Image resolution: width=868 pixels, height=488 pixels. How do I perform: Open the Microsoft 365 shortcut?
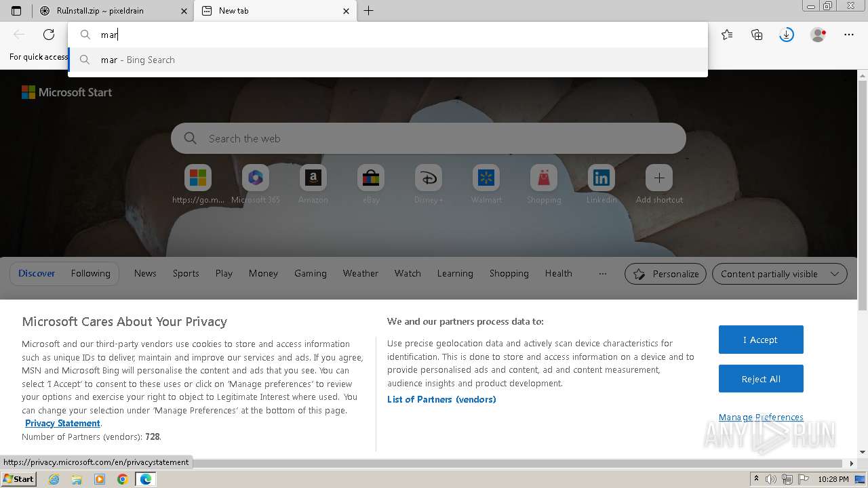[x=256, y=184]
